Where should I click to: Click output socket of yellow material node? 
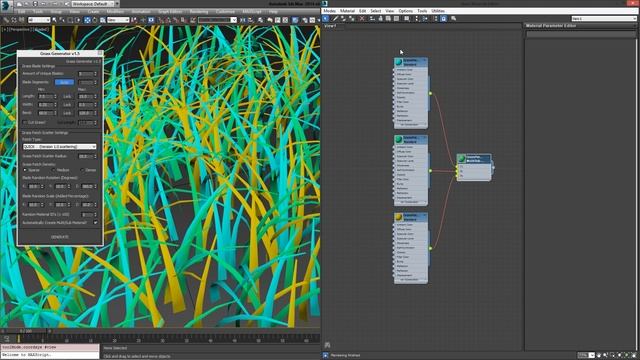click(x=430, y=248)
